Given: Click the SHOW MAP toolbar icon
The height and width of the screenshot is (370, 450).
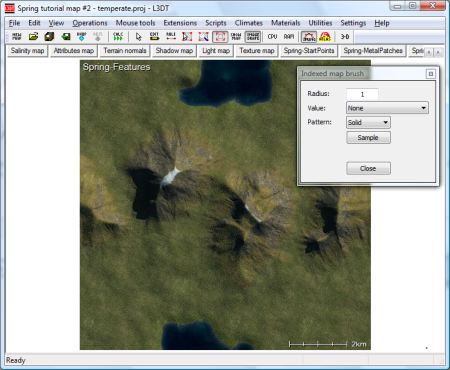Looking at the screenshot, I should tap(236, 36).
